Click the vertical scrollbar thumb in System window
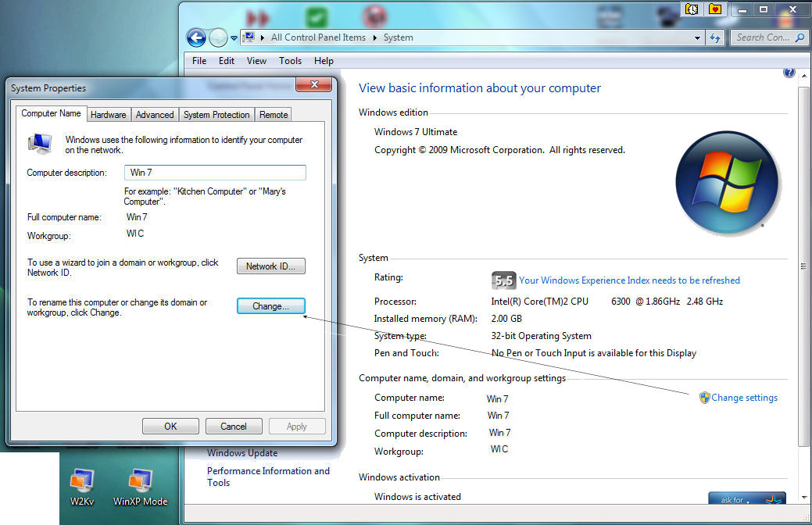This screenshot has width=812, height=525. tap(803, 266)
